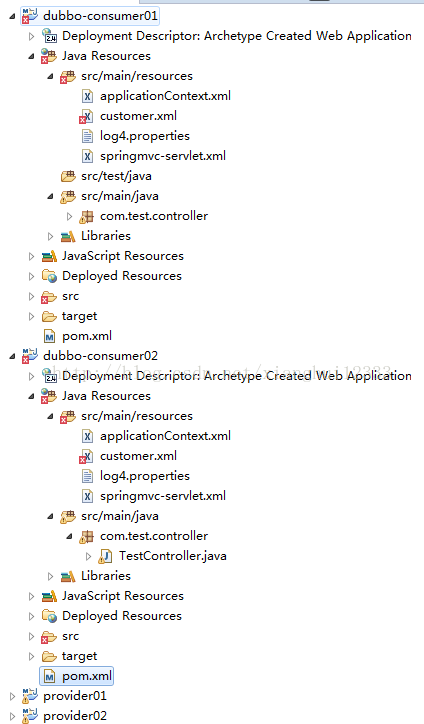Expand the provider01 project

pyautogui.click(x=12, y=696)
